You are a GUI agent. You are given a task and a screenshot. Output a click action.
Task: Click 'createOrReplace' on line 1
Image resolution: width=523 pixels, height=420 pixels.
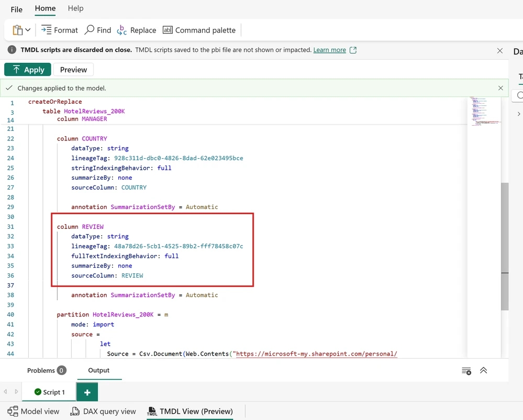(x=55, y=102)
